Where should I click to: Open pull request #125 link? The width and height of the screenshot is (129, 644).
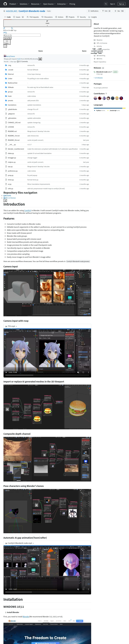pyautogui.click(x=19, y=59)
